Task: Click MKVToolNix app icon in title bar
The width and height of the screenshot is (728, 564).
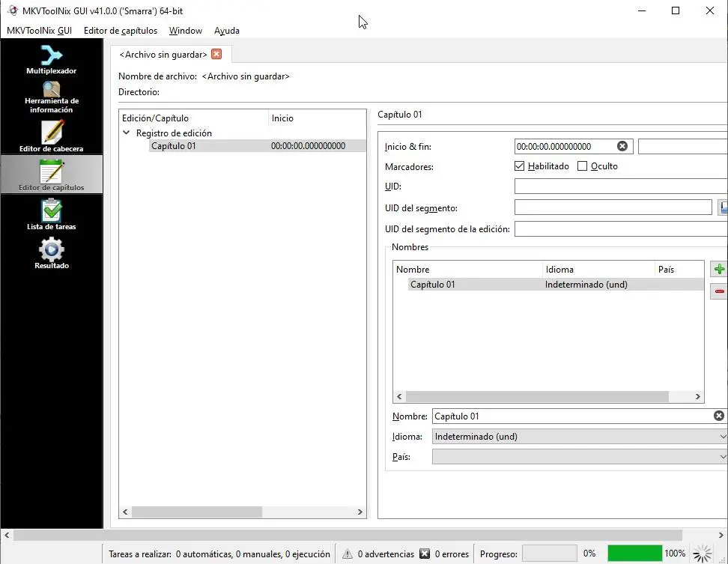Action: tap(13, 10)
